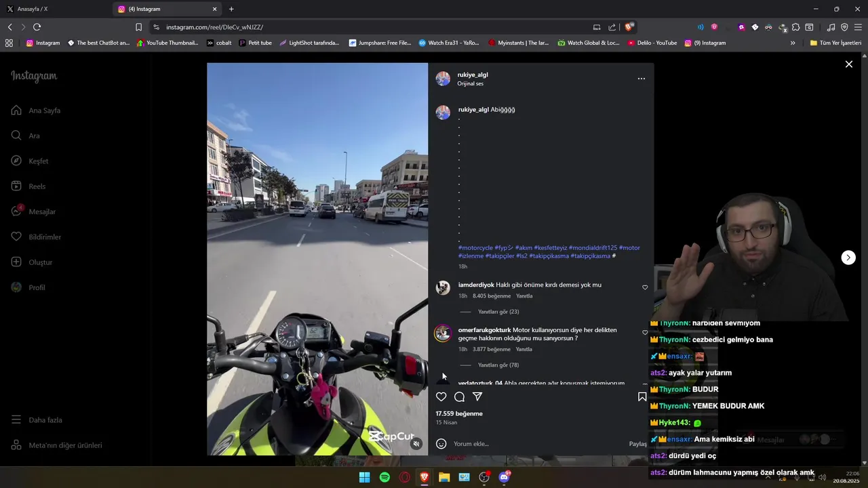868x488 pixels.
Task: Expand 'Yanıtları gör (23)' replies
Action: [498, 312]
